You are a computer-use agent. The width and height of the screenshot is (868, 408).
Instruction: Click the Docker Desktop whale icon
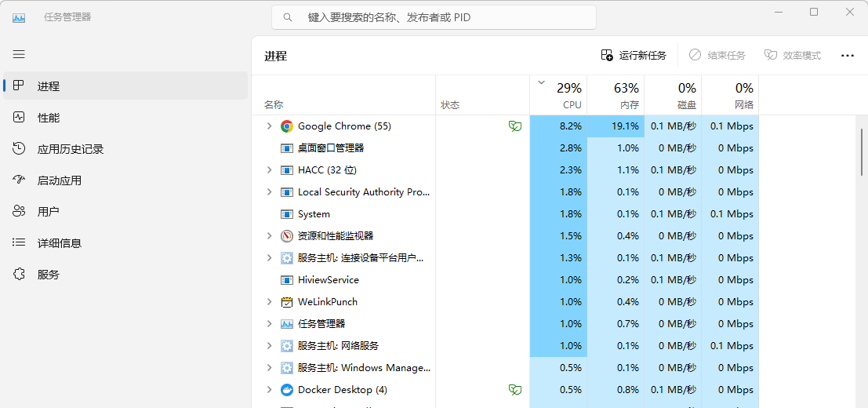286,390
